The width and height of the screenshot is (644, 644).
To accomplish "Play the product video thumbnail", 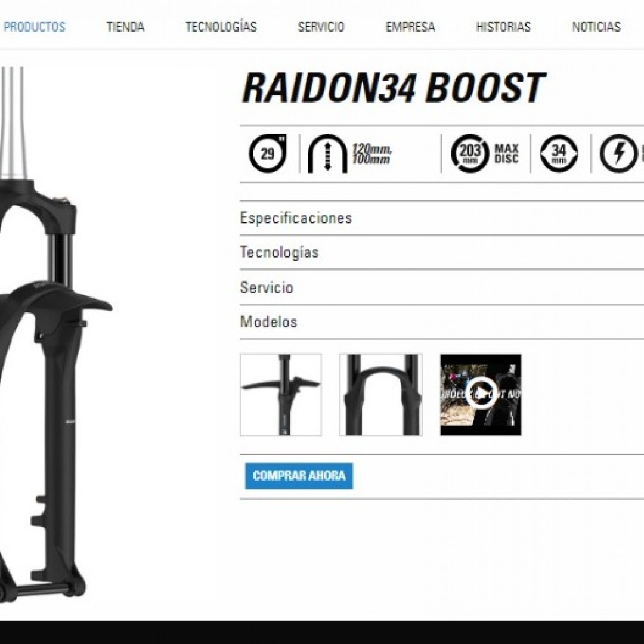I will 481,395.
